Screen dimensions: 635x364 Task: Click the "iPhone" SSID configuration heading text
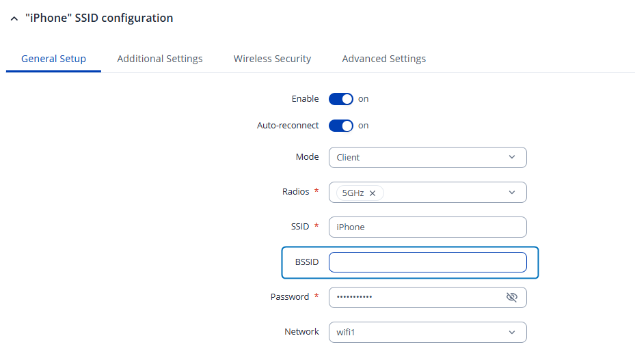[x=99, y=18]
